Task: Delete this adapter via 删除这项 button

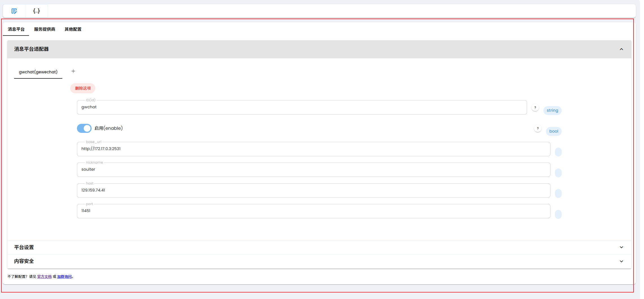Action: [83, 88]
